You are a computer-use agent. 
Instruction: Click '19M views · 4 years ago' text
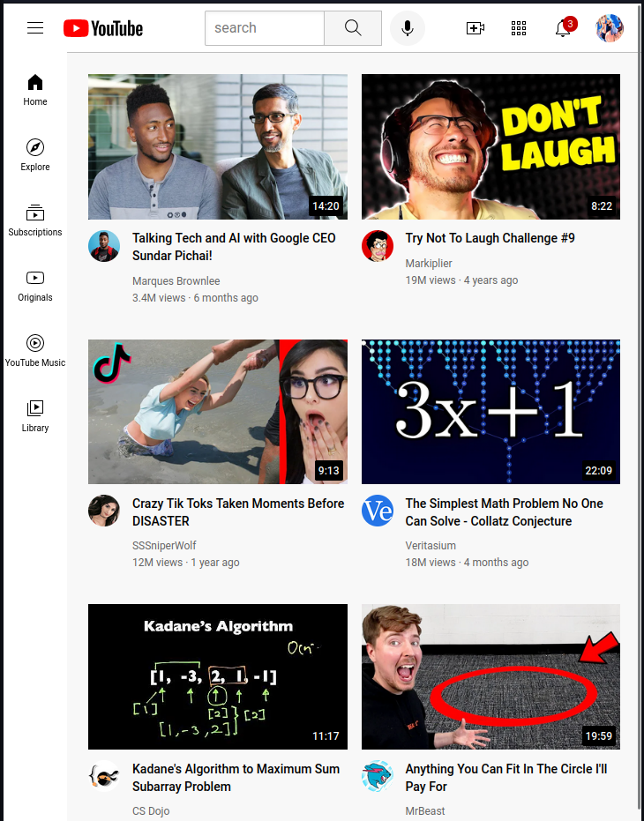pyautogui.click(x=461, y=280)
